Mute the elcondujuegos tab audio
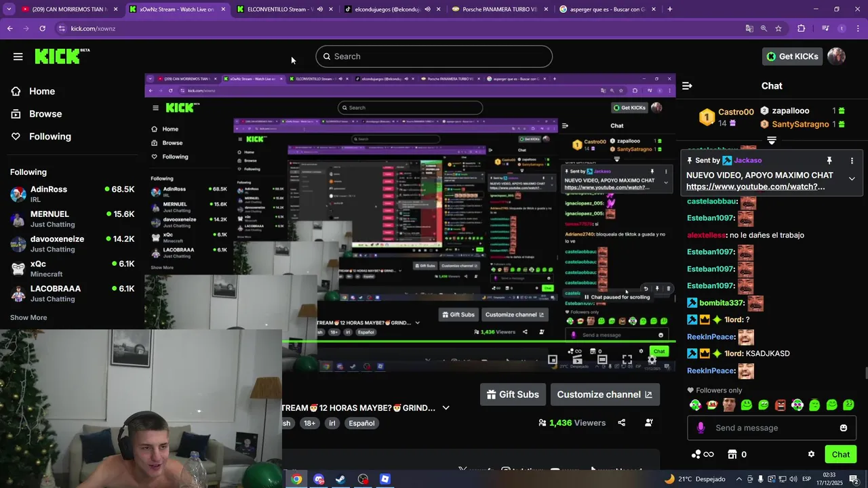The height and width of the screenshot is (488, 868). (427, 9)
